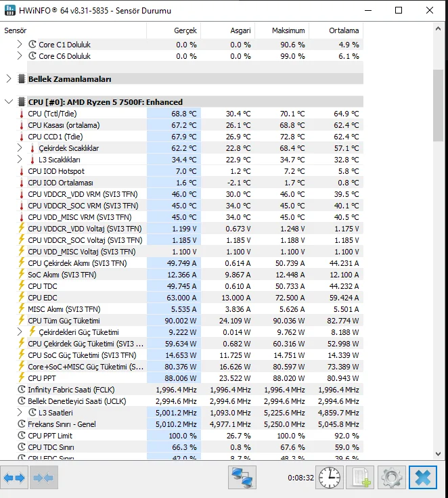The height and width of the screenshot is (498, 448).
Task: Click the scrollbar down arrow
Action: tap(438, 454)
